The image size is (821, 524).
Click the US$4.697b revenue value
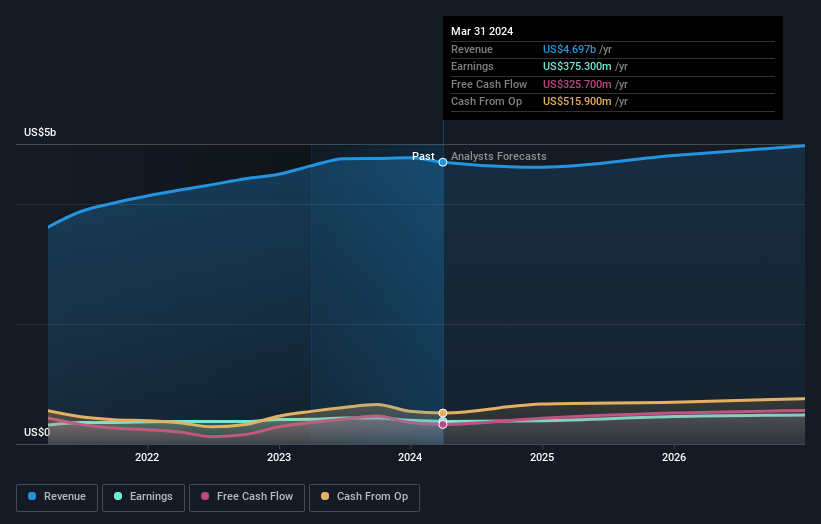569,49
